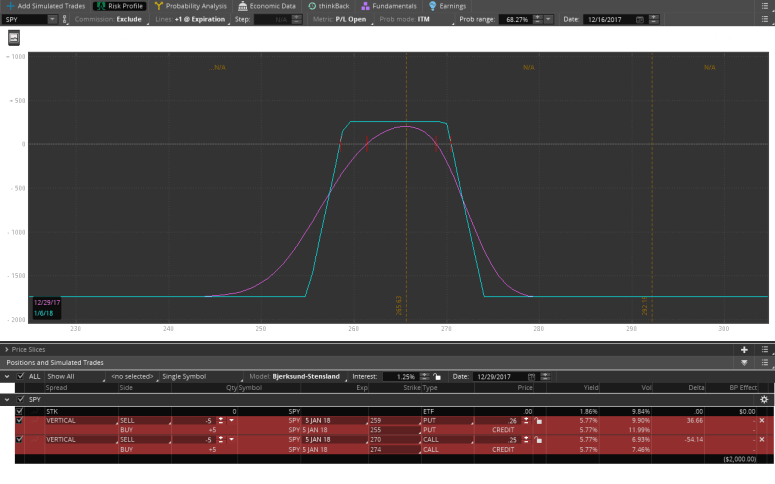
Task: Open the calendar beside date 12/29/2017
Action: pyautogui.click(x=531, y=376)
